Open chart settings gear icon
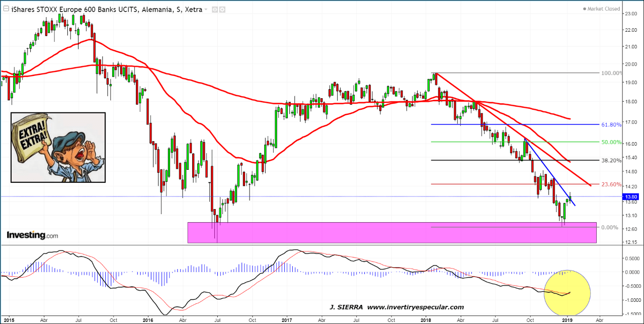Image resolution: width=644 pixels, height=324 pixels. pos(222,10)
